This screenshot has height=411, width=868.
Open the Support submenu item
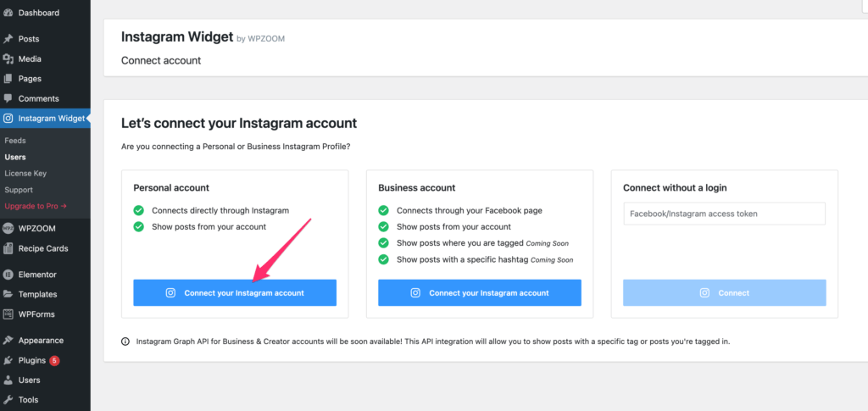[x=19, y=190]
